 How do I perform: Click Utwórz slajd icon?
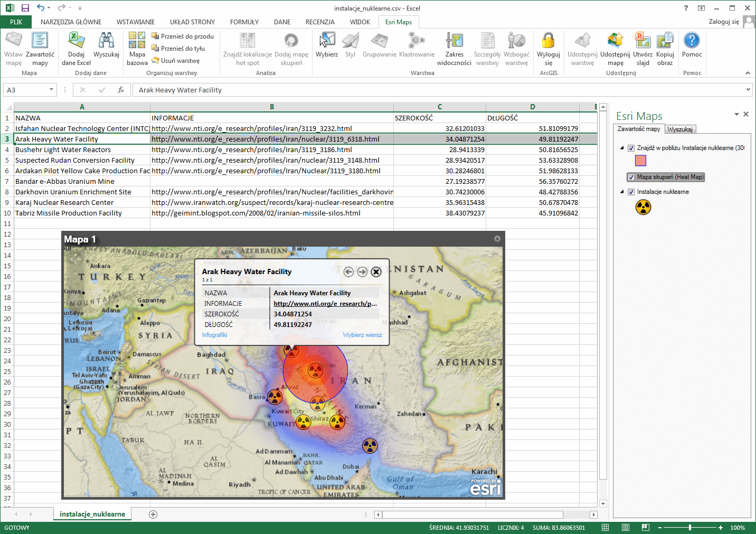pos(642,49)
